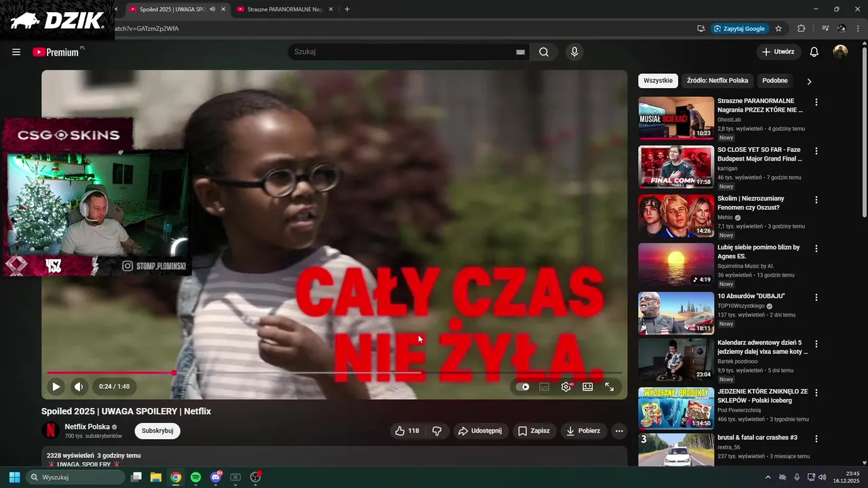Viewport: 868px width, 488px height.
Task: Click the search magnifier button
Action: pos(544,52)
